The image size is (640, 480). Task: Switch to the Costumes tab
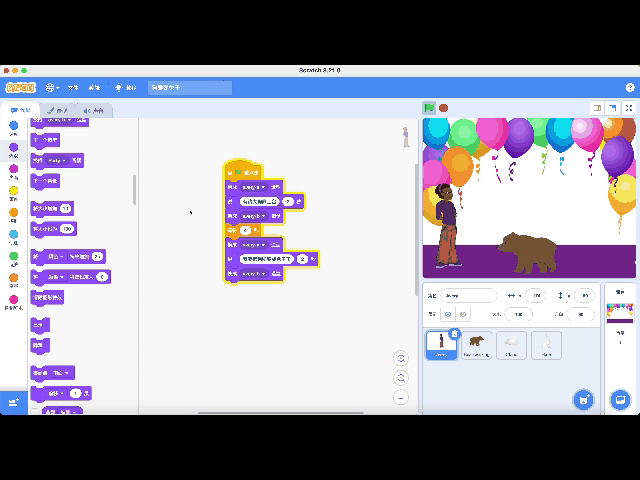(57, 111)
